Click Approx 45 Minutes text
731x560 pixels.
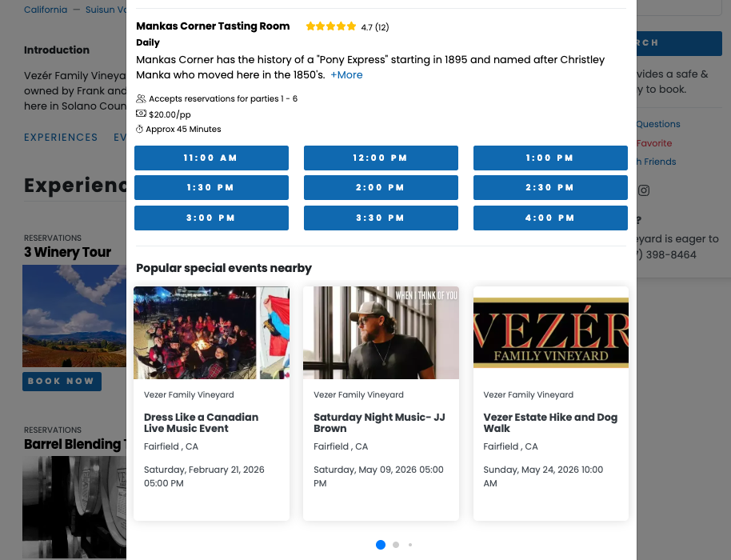[183, 129]
